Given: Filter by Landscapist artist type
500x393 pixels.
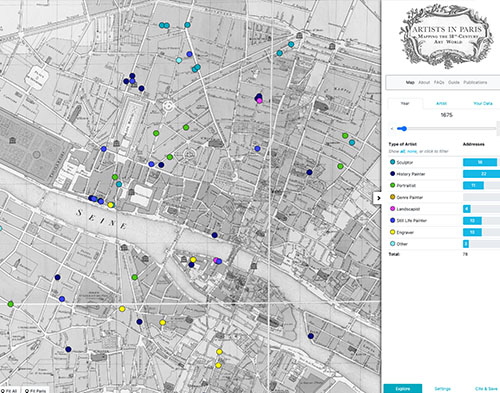Looking at the screenshot, I should [408, 209].
